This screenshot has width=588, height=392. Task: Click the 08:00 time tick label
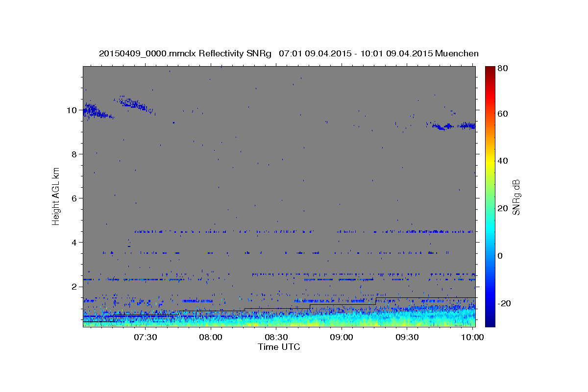point(211,337)
